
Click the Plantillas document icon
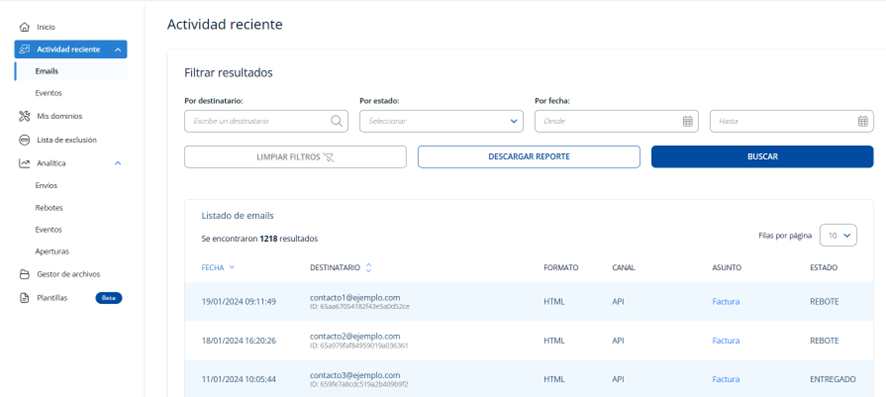click(24, 298)
